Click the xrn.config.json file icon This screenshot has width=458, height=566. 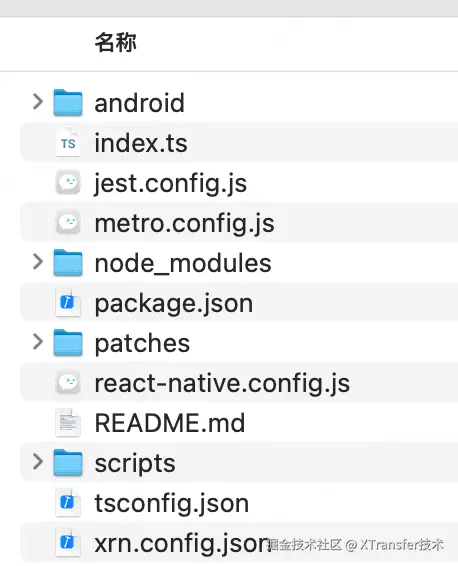(x=68, y=543)
